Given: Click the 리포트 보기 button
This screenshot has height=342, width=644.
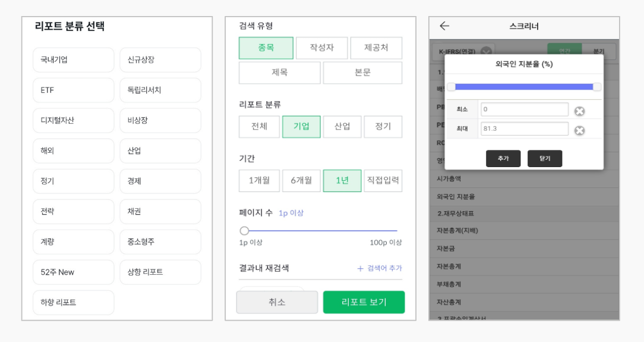Looking at the screenshot, I should click(x=364, y=302).
